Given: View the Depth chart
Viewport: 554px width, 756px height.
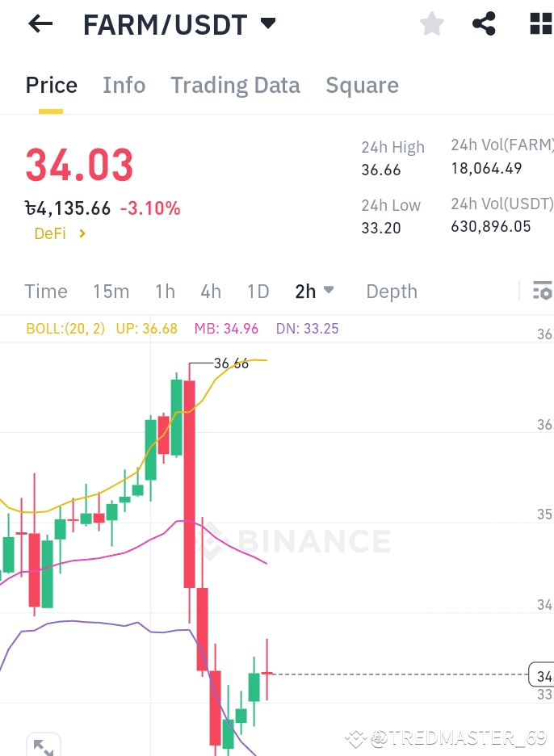Looking at the screenshot, I should pyautogui.click(x=392, y=291).
